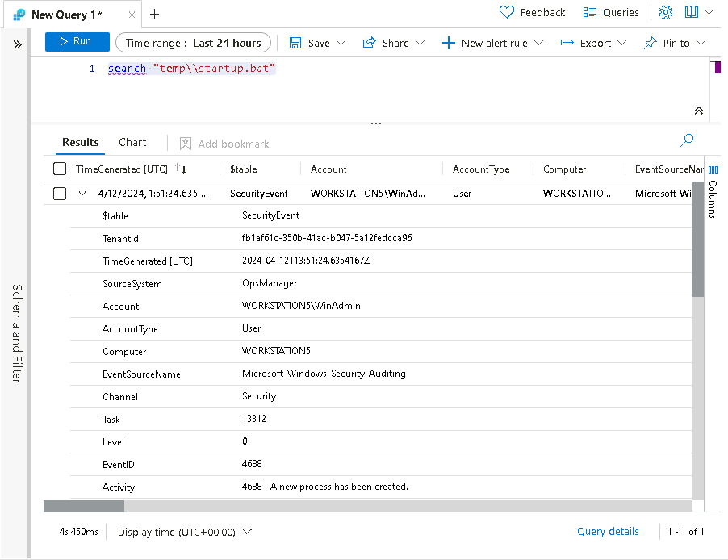Search within results magnifier icon
The width and height of the screenshot is (728, 560).
[x=687, y=140]
